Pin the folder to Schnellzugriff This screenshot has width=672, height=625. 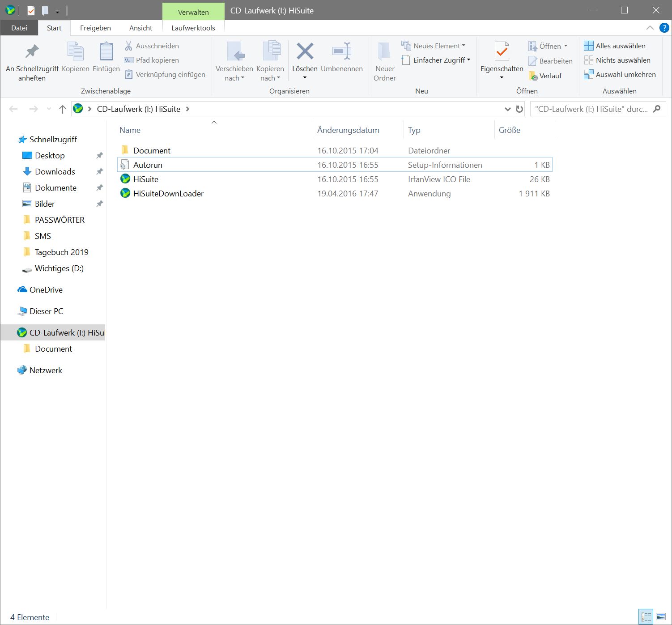(32, 62)
